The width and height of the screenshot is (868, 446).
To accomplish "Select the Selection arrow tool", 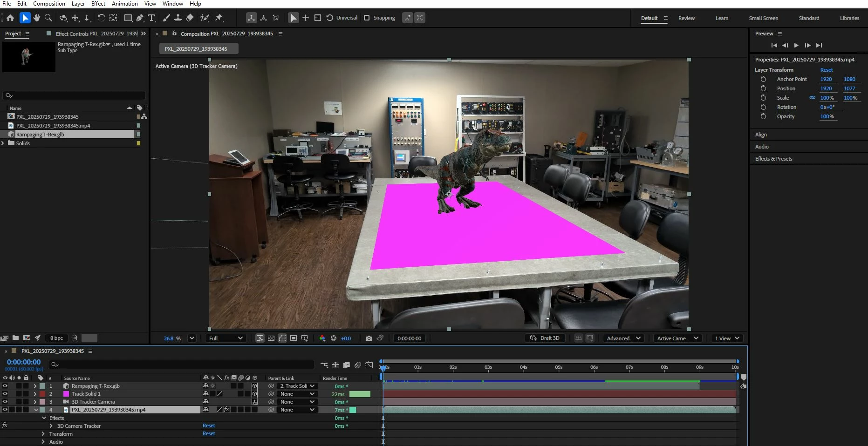I will (25, 18).
